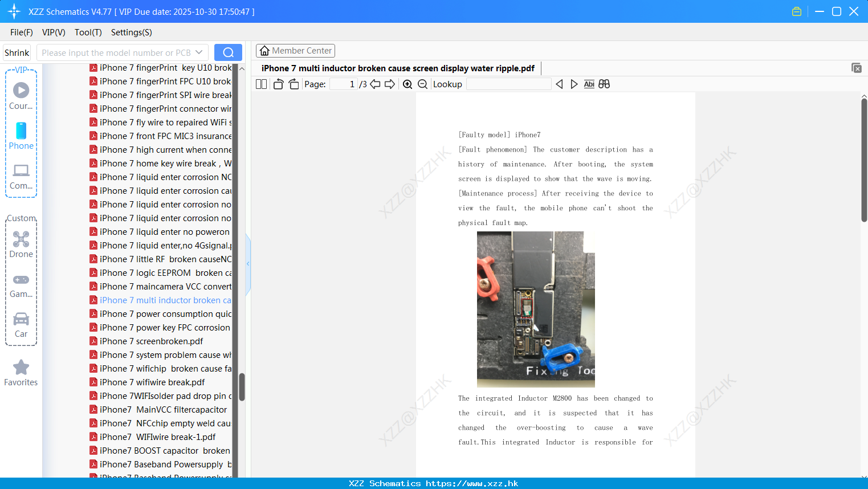
Task: Find next lookup match
Action: click(x=574, y=84)
